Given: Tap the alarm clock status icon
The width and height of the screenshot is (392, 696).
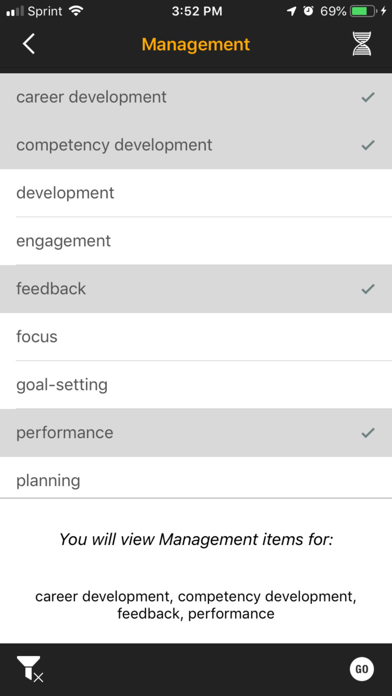Looking at the screenshot, I should point(308,11).
